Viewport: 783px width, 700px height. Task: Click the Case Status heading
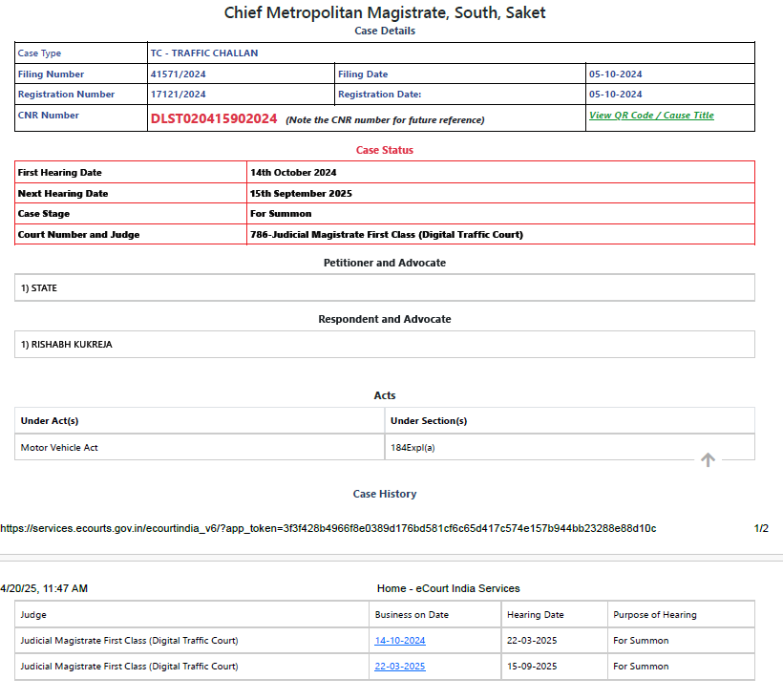(385, 150)
